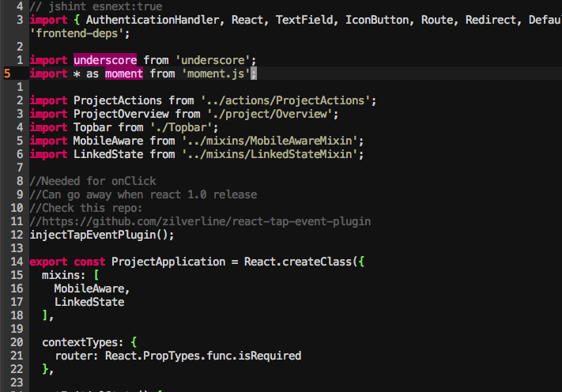The image size is (562, 392).
Task: Click the 'router:' key
Action: coord(77,356)
